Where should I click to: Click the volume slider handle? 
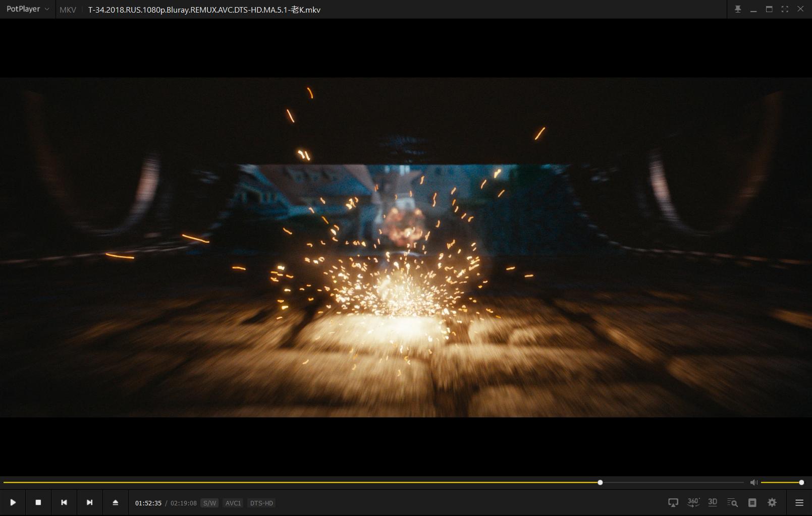point(801,483)
